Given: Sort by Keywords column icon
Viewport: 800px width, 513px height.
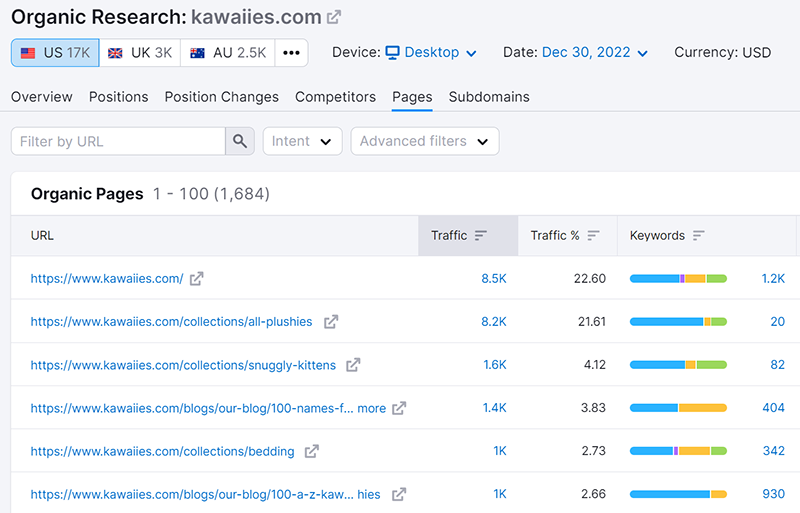Looking at the screenshot, I should [698, 235].
